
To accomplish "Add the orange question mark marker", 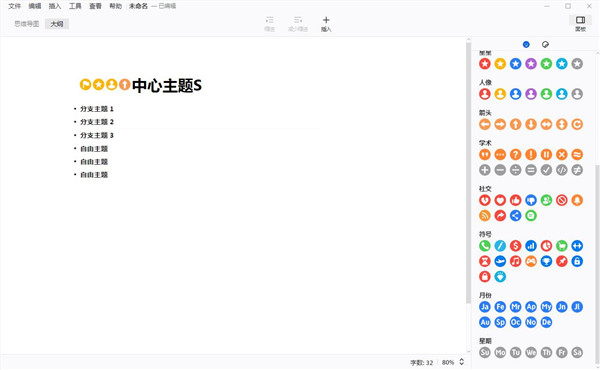I will tap(515, 154).
